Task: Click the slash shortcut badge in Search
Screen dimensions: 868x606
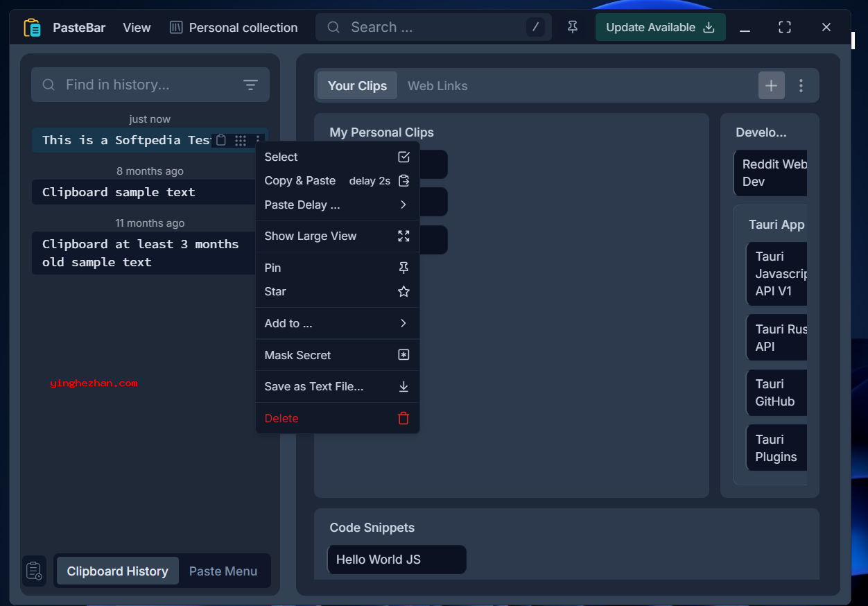Action: (x=535, y=27)
